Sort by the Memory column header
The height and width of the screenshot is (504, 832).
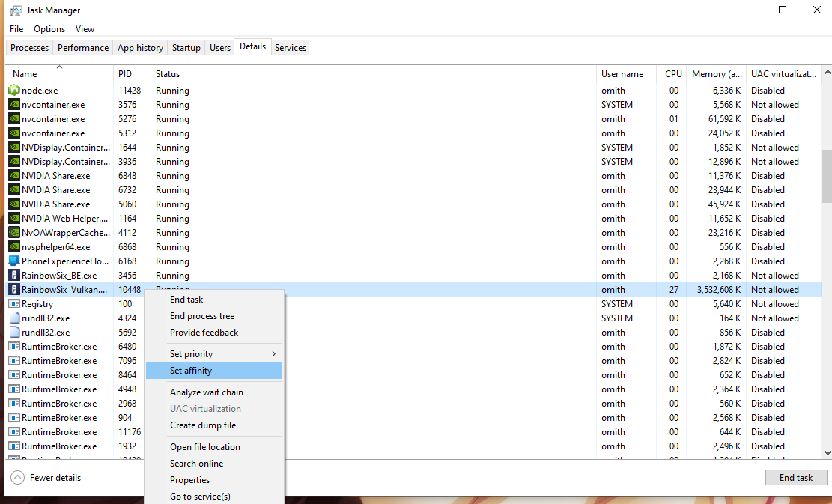(717, 73)
